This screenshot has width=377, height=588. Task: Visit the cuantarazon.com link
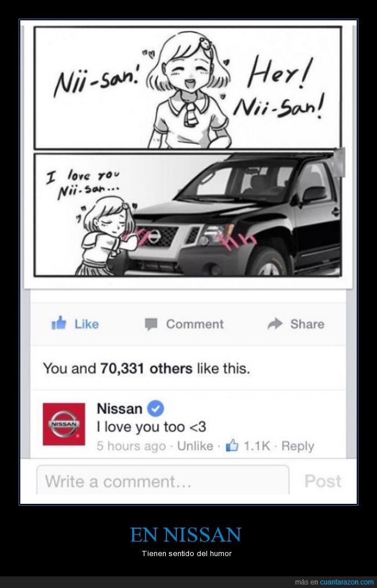tap(347, 582)
